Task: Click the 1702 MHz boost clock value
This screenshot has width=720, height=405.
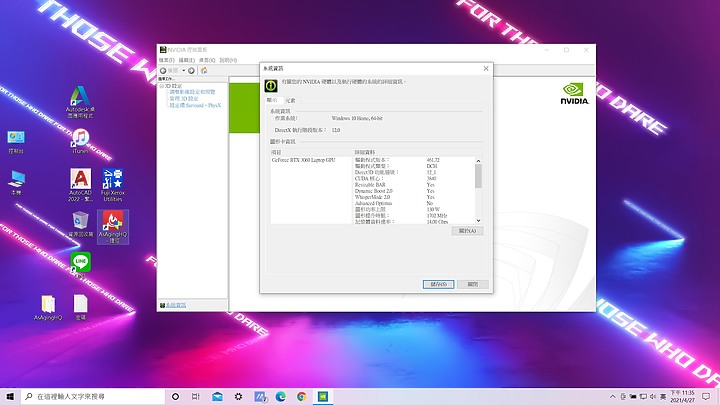Action: coord(437,216)
